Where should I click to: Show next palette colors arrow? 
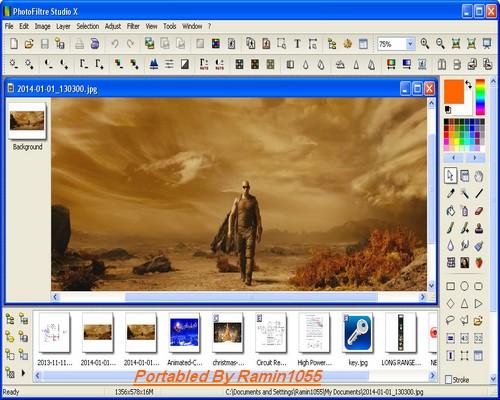click(475, 157)
